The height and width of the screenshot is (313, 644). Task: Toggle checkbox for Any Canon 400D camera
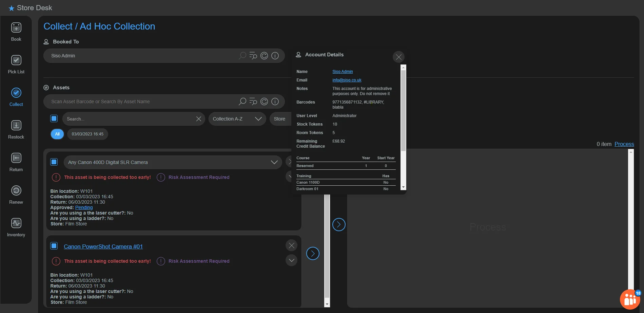coord(54,162)
